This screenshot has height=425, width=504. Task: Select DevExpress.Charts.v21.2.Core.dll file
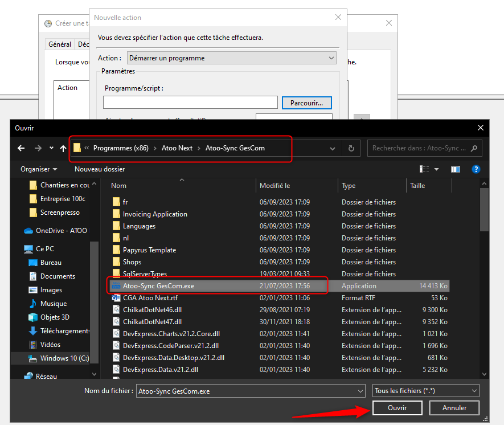click(279, 334)
